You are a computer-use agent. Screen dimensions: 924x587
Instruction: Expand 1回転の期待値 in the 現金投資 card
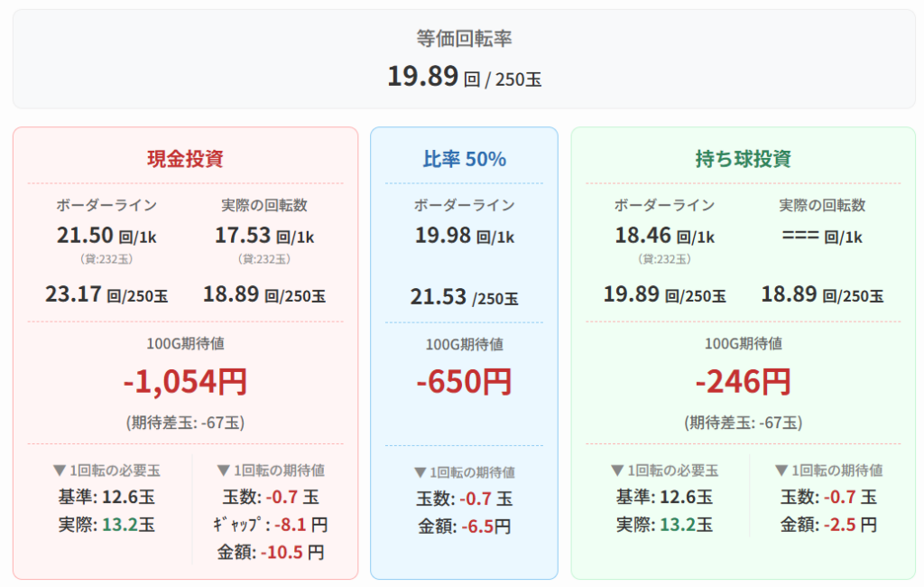pos(272,471)
